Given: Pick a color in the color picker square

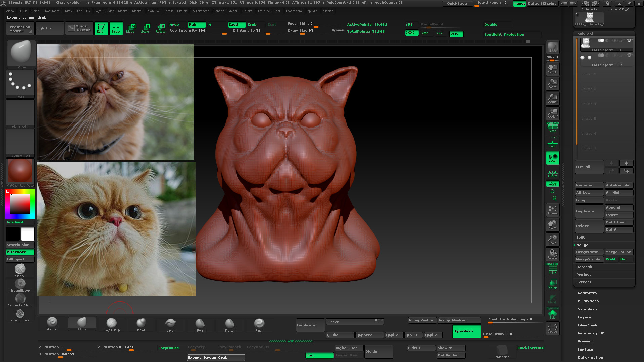Looking at the screenshot, I should pyautogui.click(x=20, y=204).
